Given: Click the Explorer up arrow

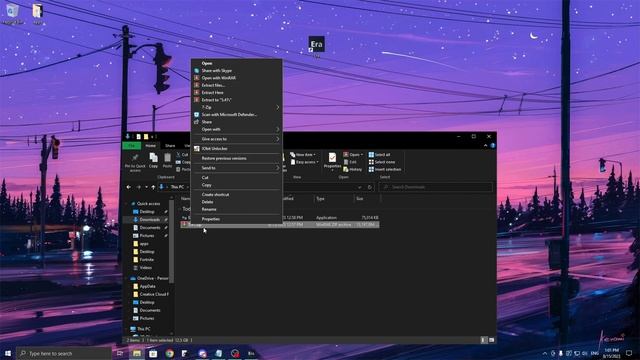Looking at the screenshot, I should pos(153,187).
